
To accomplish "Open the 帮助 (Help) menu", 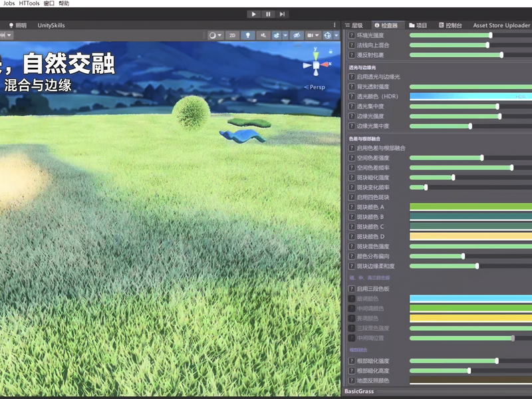I will pos(64,3).
